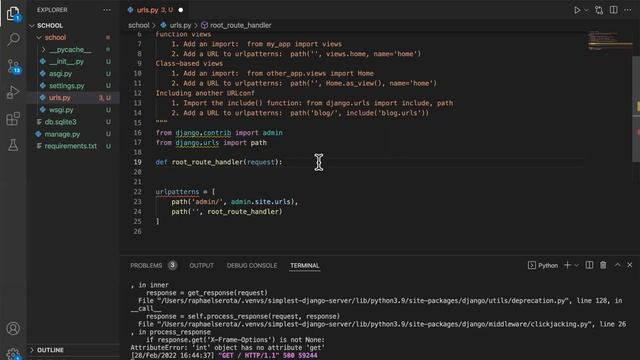This screenshot has width=640, height=360.
Task: Click the 'GET / HTTP/1.1' 500 log line
Action: coord(224,355)
